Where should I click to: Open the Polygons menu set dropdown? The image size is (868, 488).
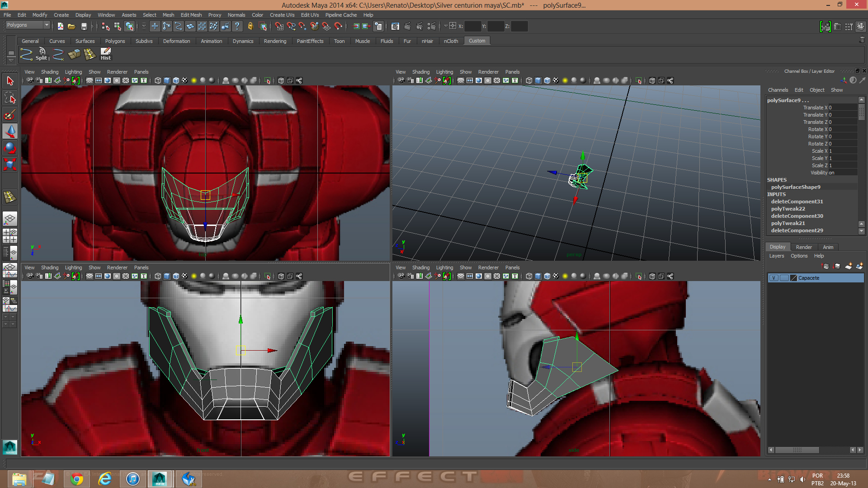point(27,25)
